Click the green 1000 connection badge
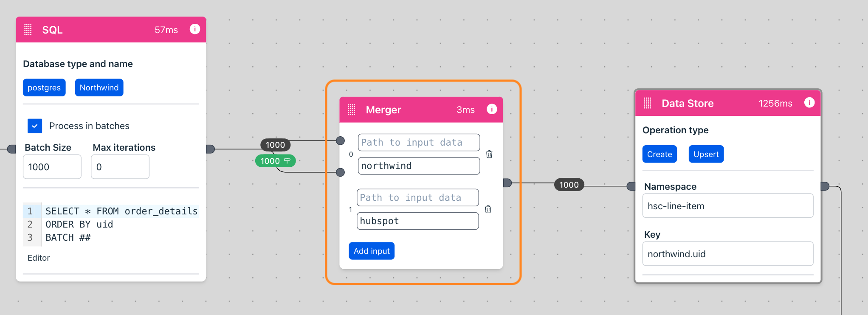The image size is (868, 315). point(275,161)
